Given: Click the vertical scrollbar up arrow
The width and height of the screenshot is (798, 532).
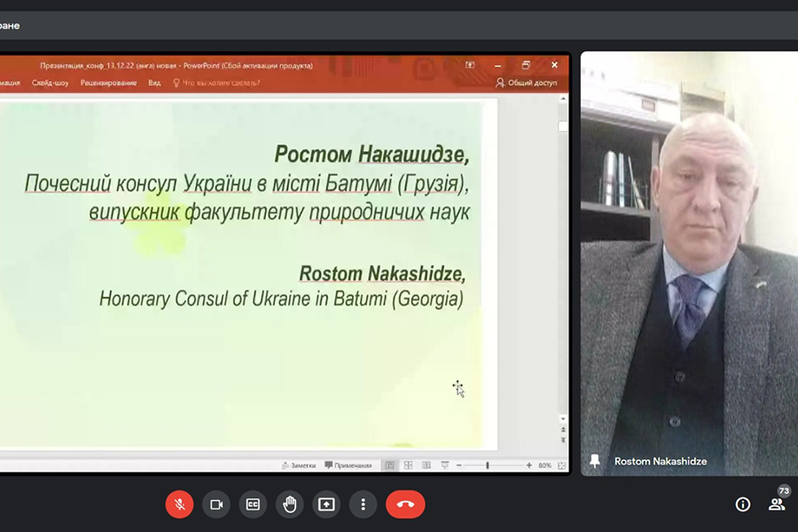Looking at the screenshot, I should 563,98.
